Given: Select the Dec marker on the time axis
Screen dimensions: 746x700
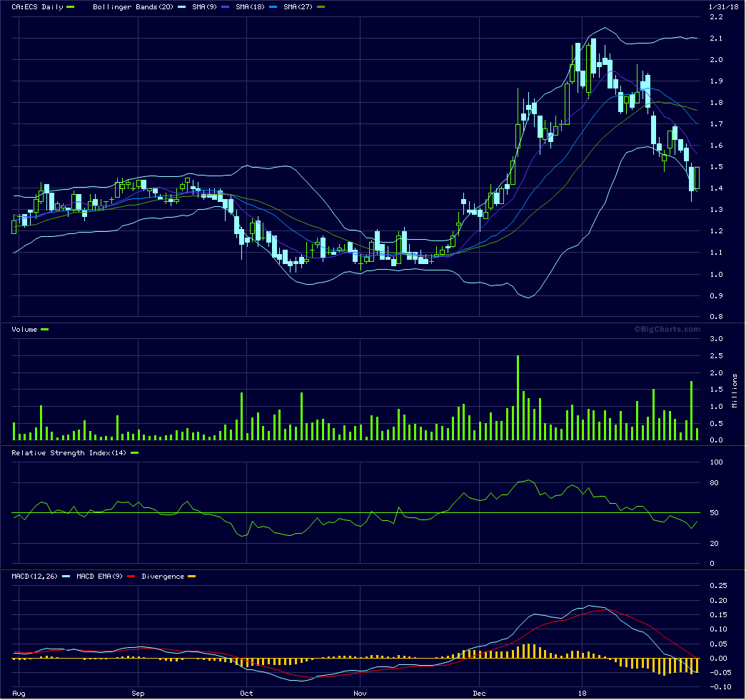Looking at the screenshot, I should point(479,693).
